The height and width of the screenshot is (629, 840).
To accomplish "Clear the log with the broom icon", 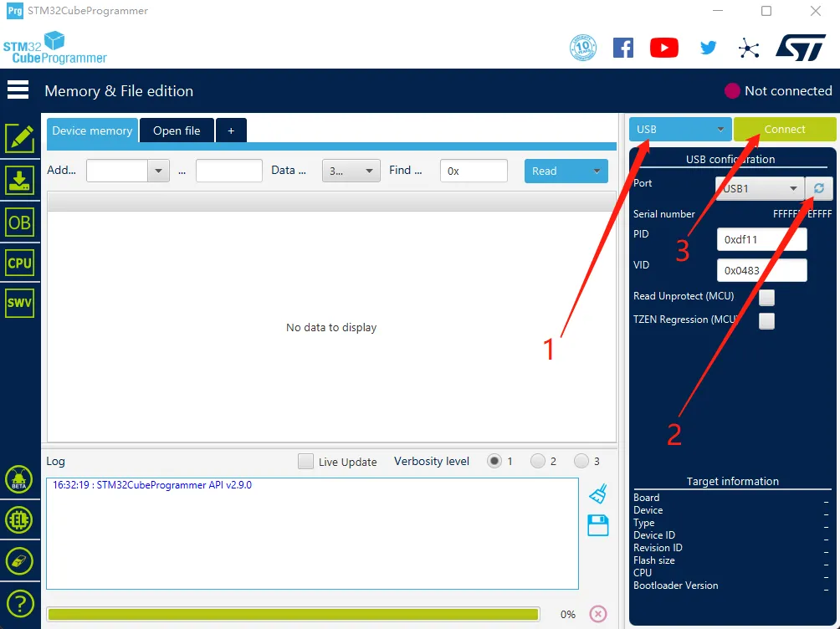I will [x=597, y=493].
